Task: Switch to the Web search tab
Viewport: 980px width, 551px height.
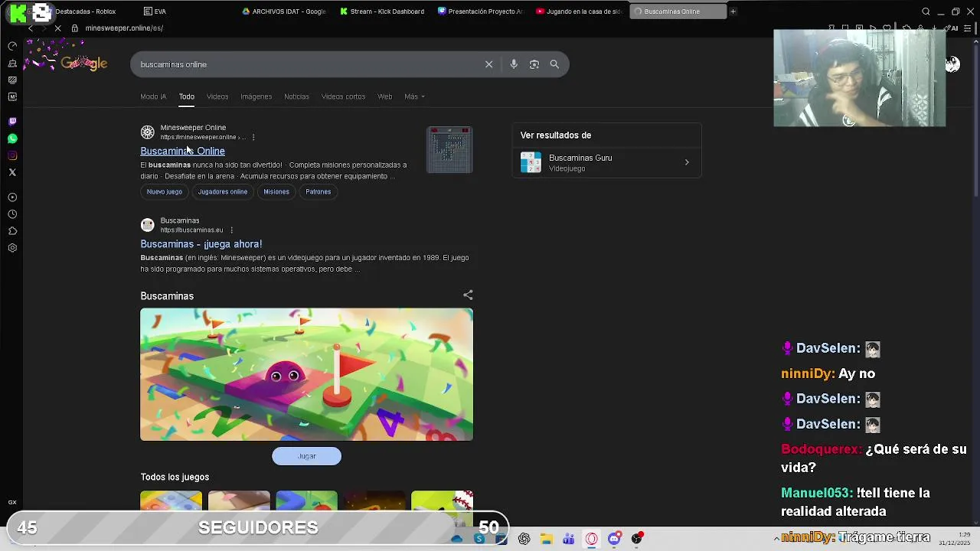Action: (385, 96)
